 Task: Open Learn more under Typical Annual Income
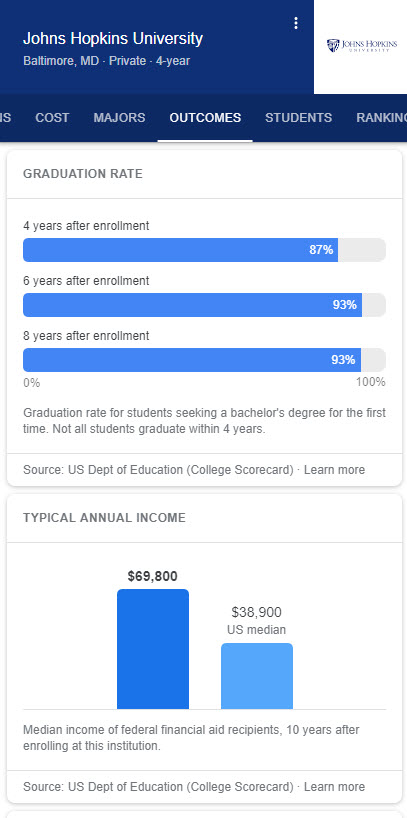pyautogui.click(x=334, y=786)
